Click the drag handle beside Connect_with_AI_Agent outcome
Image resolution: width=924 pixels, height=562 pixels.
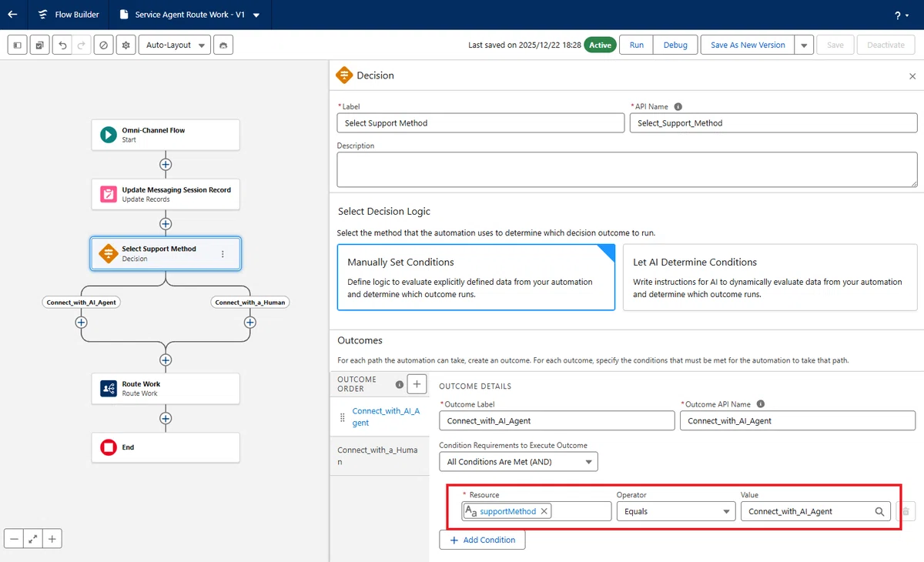pos(343,417)
